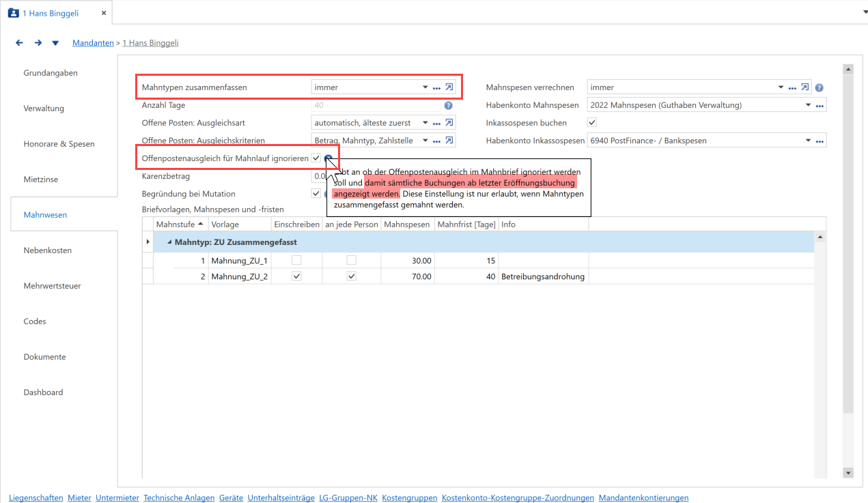Show help for Mahnspesen verrechnen

tap(819, 87)
